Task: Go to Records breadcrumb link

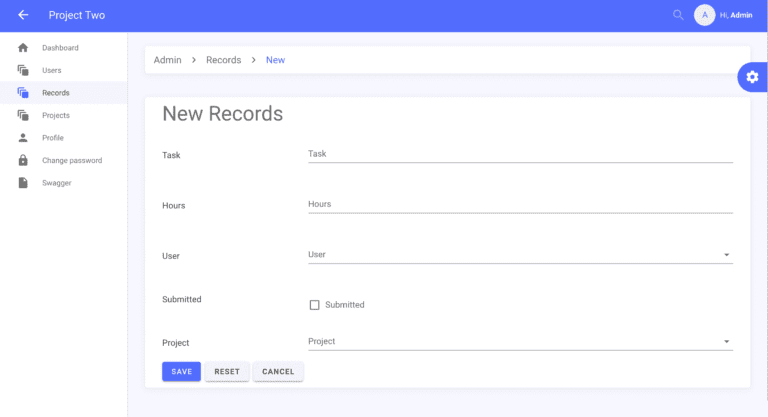Action: point(223,60)
